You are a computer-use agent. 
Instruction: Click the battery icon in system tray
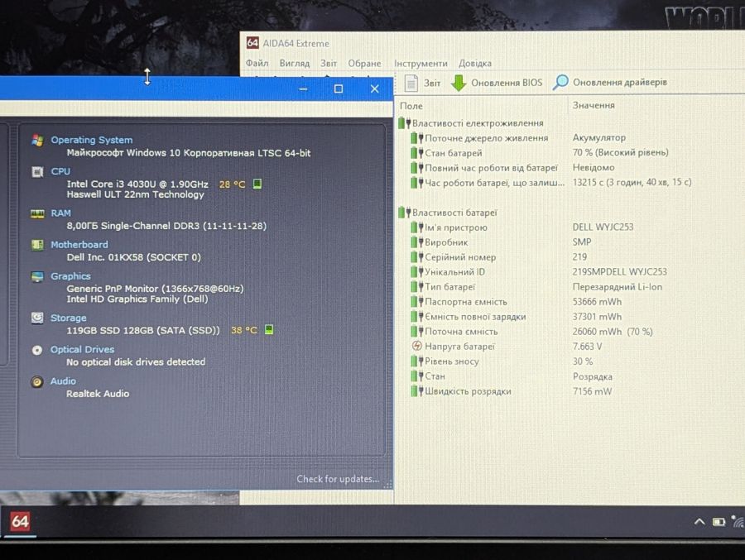(x=719, y=522)
